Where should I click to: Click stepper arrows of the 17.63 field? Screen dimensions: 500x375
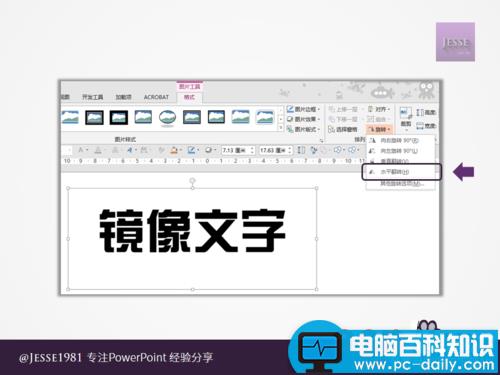(290, 150)
